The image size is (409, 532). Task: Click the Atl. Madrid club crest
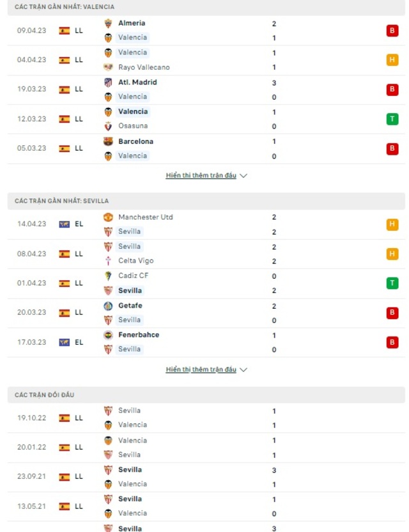point(108,82)
